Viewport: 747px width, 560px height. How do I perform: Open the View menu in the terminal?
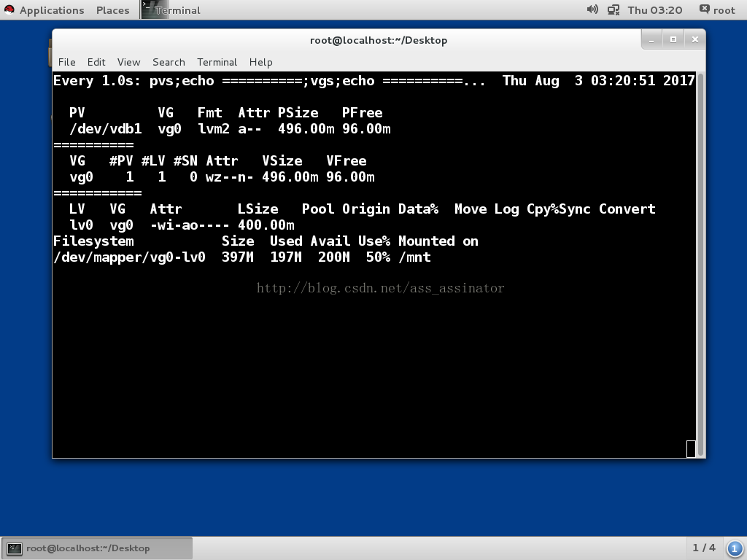pyautogui.click(x=128, y=62)
